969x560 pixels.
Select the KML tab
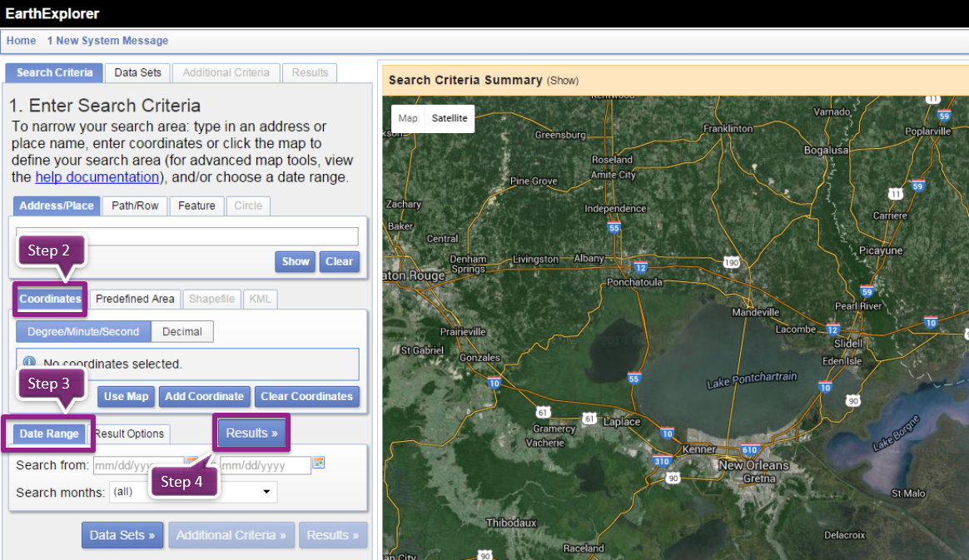click(260, 299)
